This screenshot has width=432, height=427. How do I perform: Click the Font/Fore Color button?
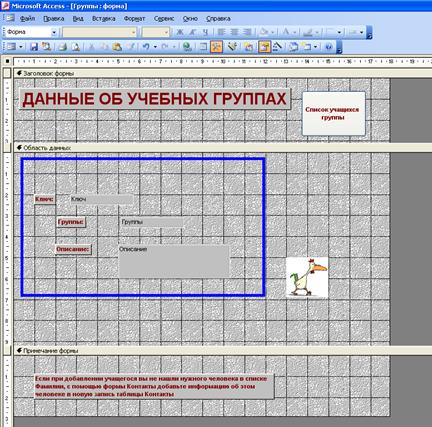286,32
